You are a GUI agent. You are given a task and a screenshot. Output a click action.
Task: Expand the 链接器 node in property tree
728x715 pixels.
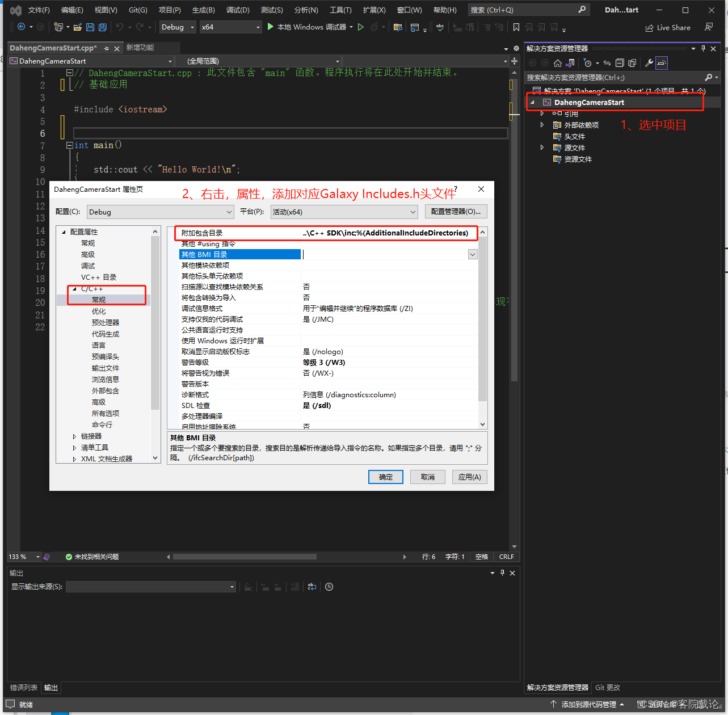(74, 436)
